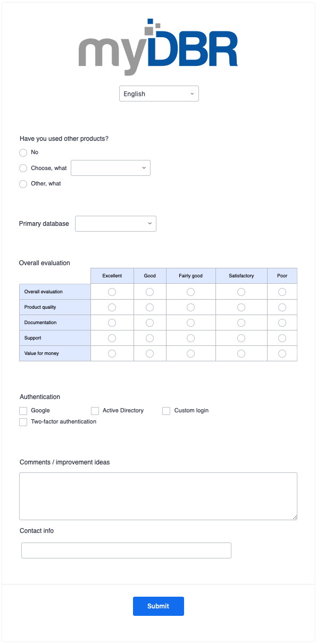Select the 'Choose, what' radio option

pyautogui.click(x=23, y=168)
